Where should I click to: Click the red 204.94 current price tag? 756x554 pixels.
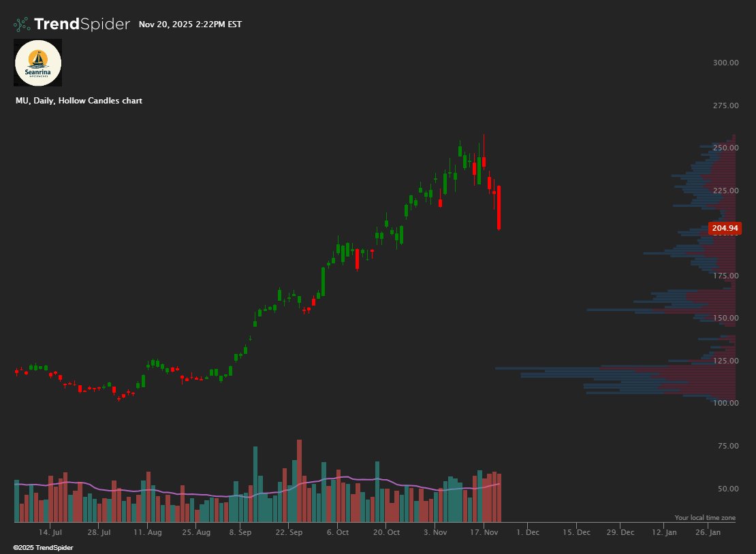pyautogui.click(x=725, y=228)
